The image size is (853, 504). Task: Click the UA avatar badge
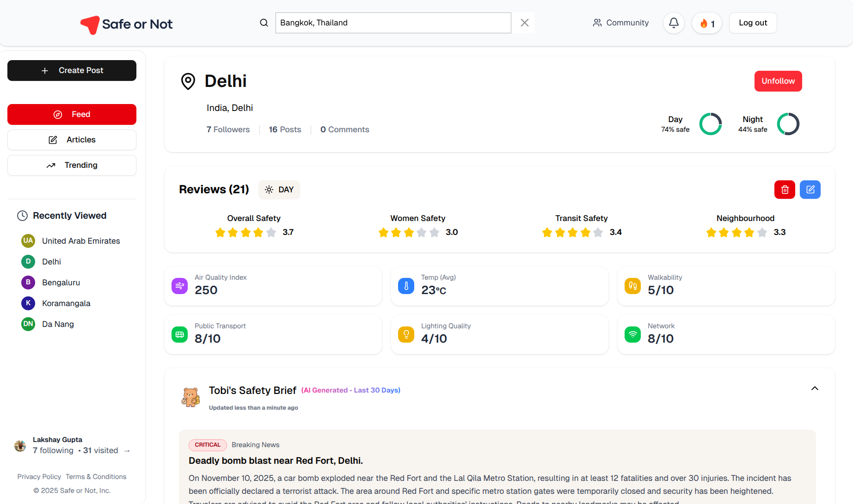coord(28,240)
